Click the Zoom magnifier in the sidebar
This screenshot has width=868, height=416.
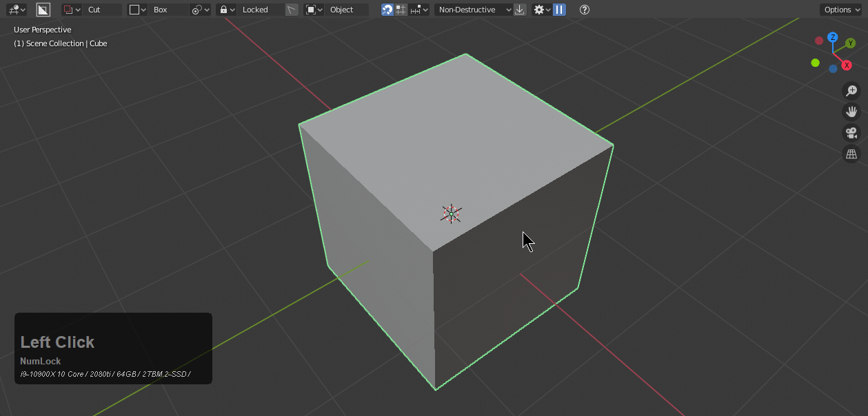[x=851, y=90]
